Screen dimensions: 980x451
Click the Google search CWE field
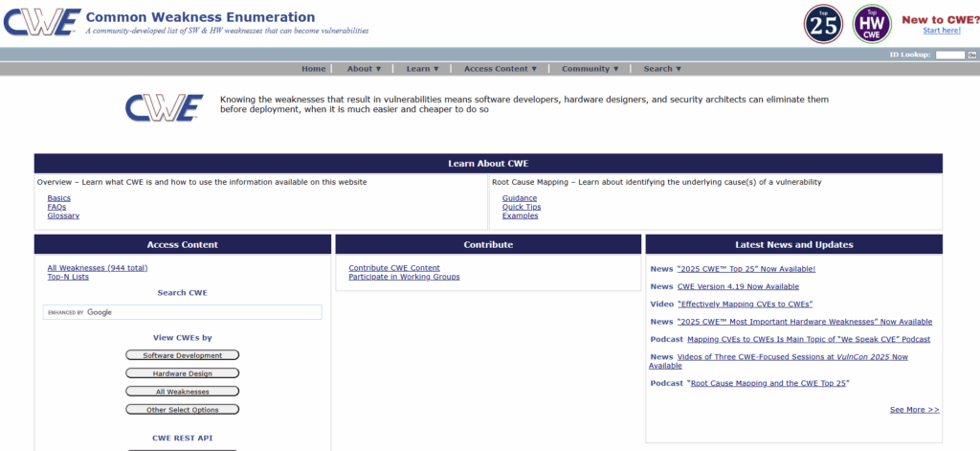coord(182,312)
